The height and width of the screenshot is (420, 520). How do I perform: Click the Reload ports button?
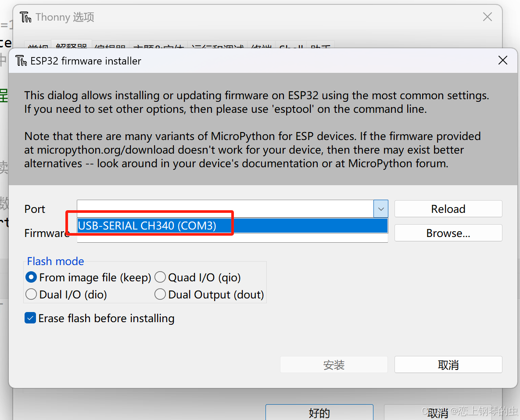(x=448, y=209)
